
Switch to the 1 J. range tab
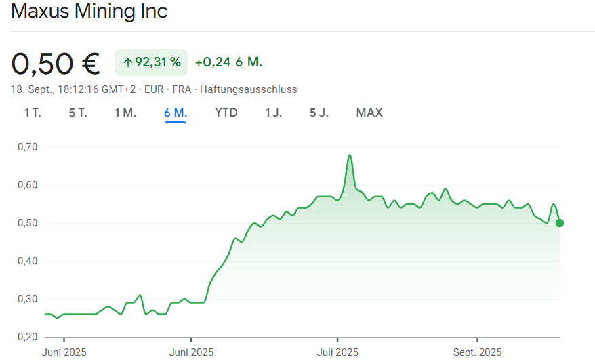click(x=273, y=113)
